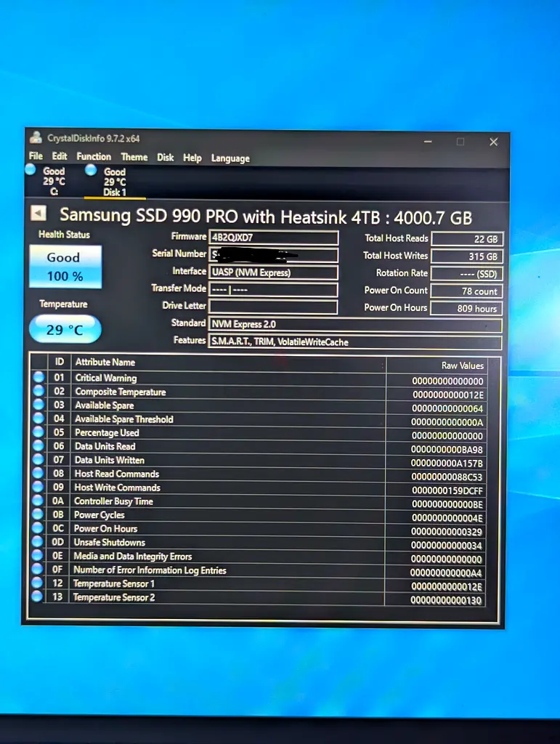Image resolution: width=560 pixels, height=744 pixels.
Task: Click status orb for Media and Data Integrity Errors
Action: tap(38, 555)
